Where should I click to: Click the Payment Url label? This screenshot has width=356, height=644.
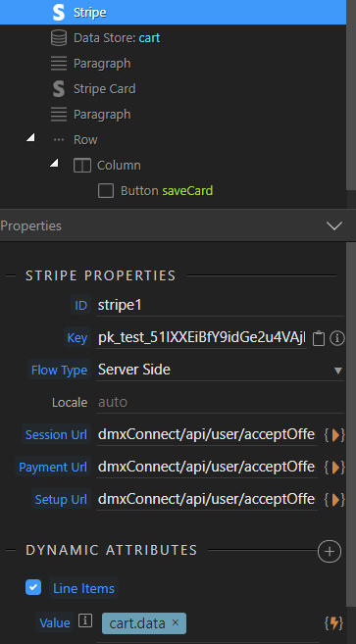tap(53, 467)
